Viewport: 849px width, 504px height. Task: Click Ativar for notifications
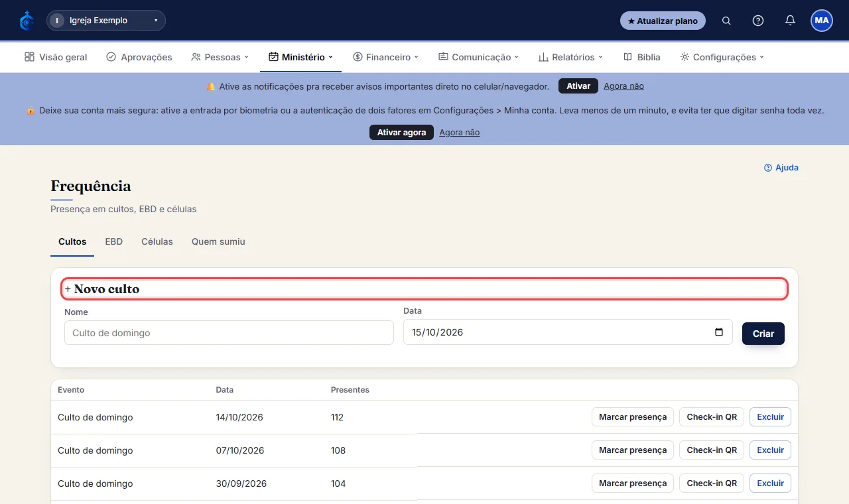[578, 86]
